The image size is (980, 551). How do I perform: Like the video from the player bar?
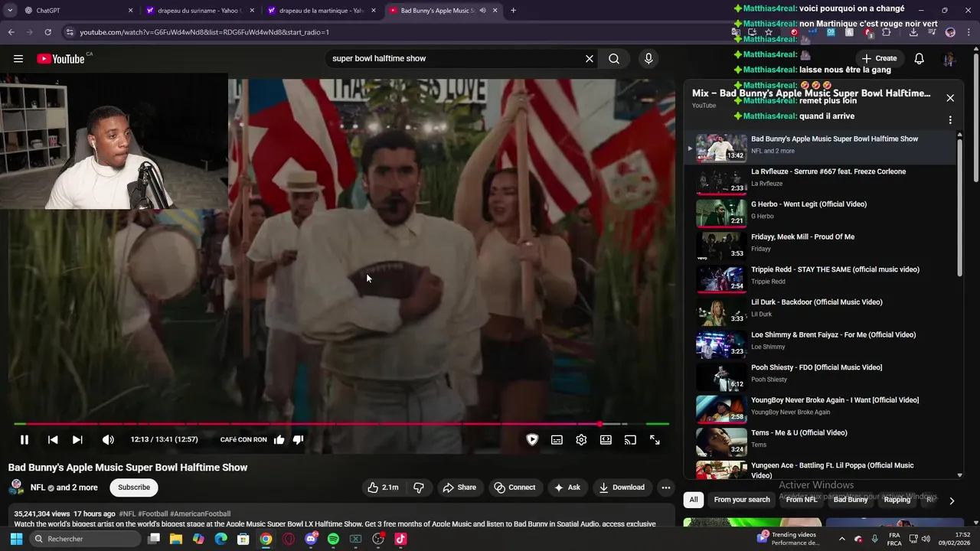tap(279, 440)
